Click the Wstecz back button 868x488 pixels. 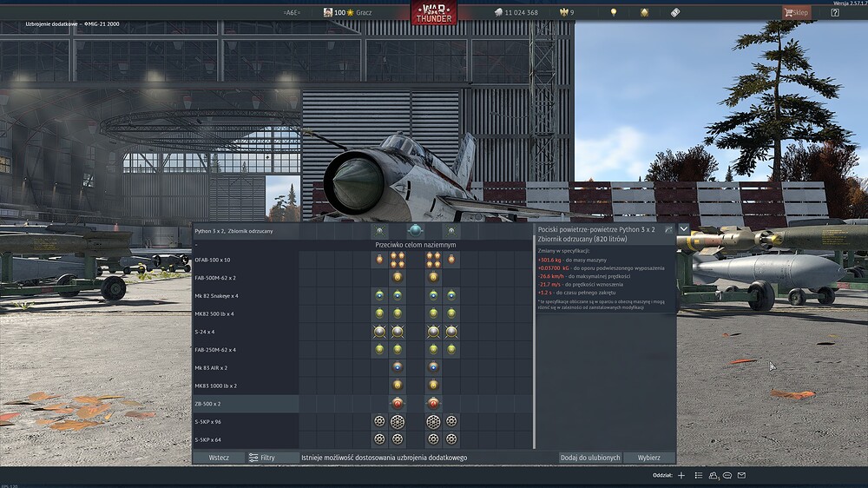tap(220, 458)
